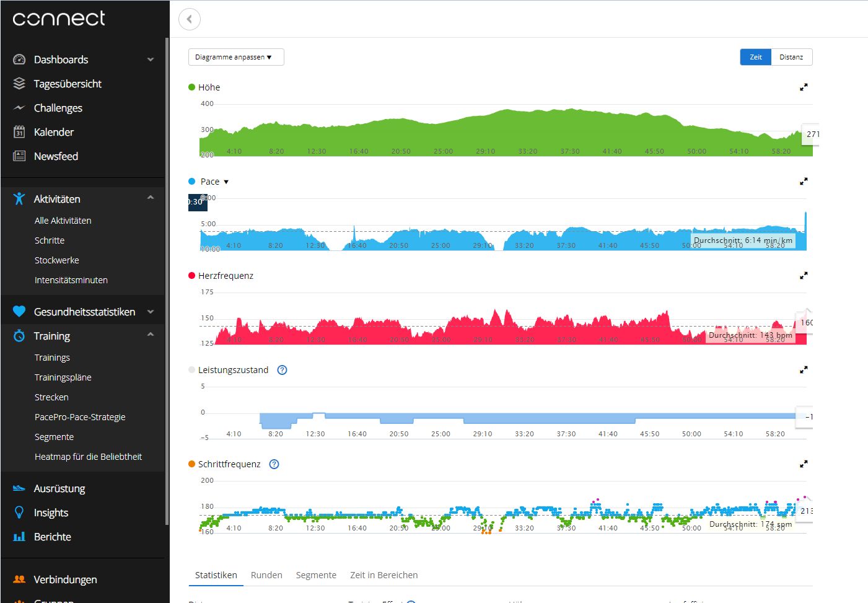Open the Diagramme anpassen dropdown
The width and height of the screenshot is (868, 603).
(x=235, y=57)
